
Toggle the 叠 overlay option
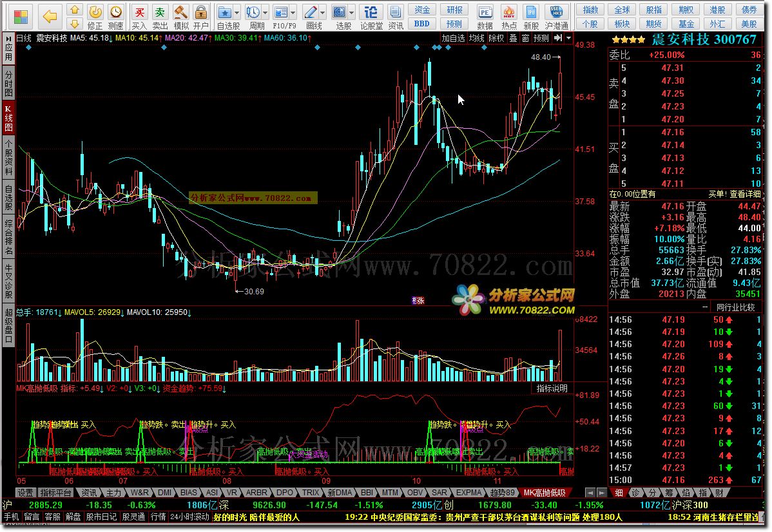[513, 38]
